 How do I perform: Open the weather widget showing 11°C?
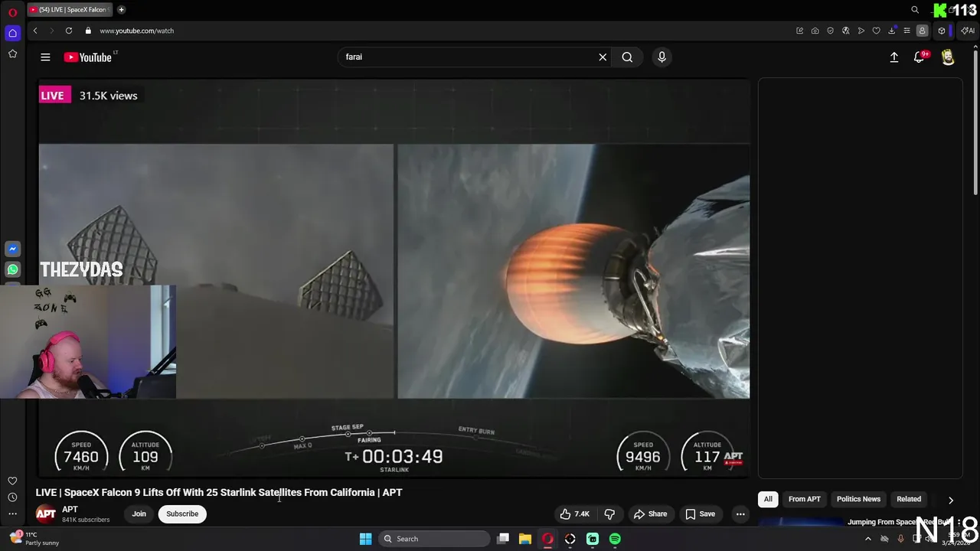tap(34, 539)
